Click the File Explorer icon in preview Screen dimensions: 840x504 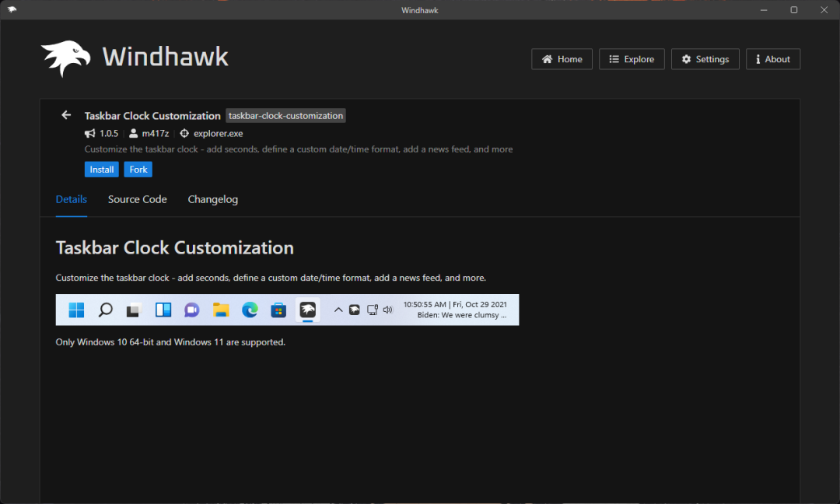[221, 310]
